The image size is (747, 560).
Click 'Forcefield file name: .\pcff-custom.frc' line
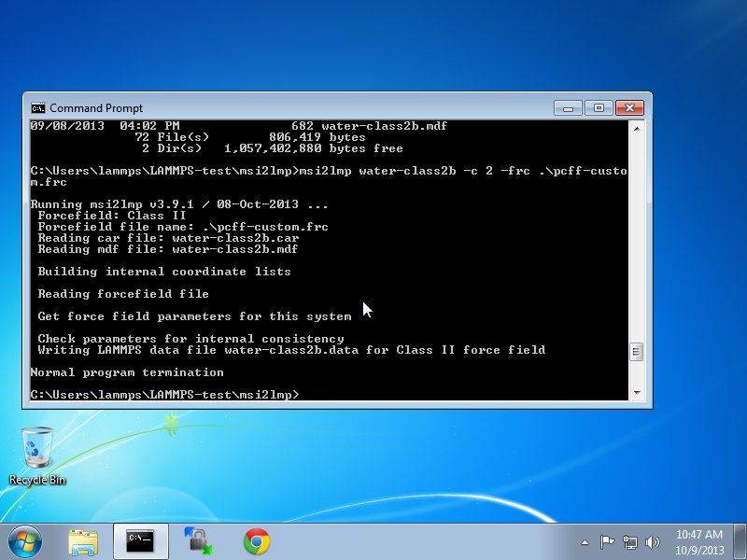point(183,227)
